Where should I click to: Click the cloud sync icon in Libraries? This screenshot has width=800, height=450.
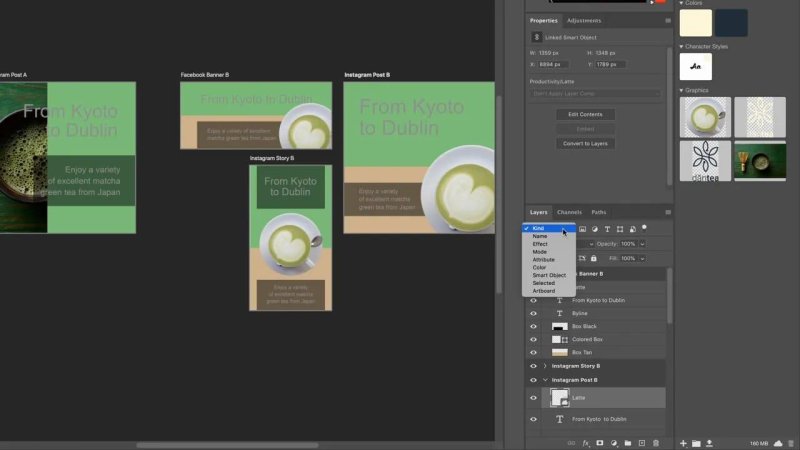click(x=778, y=443)
